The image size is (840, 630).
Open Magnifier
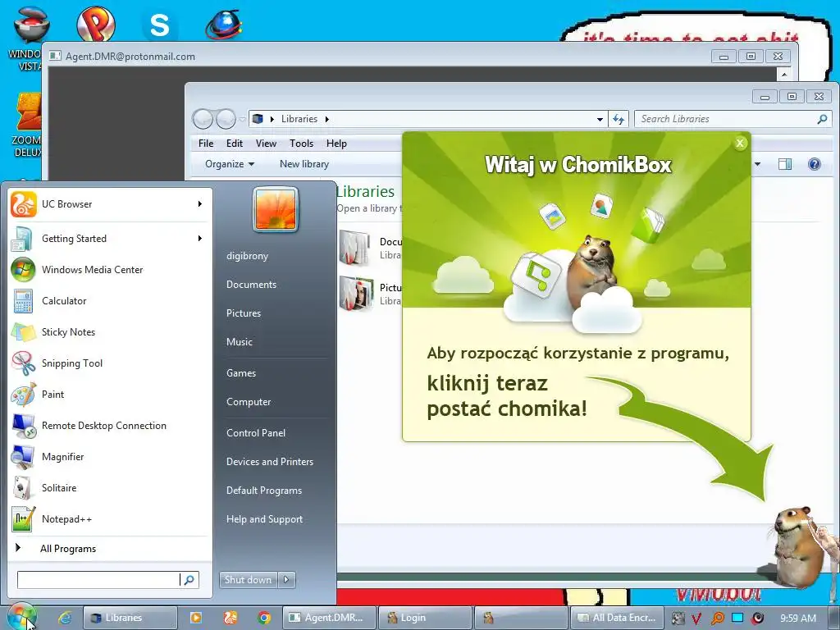coord(110,456)
